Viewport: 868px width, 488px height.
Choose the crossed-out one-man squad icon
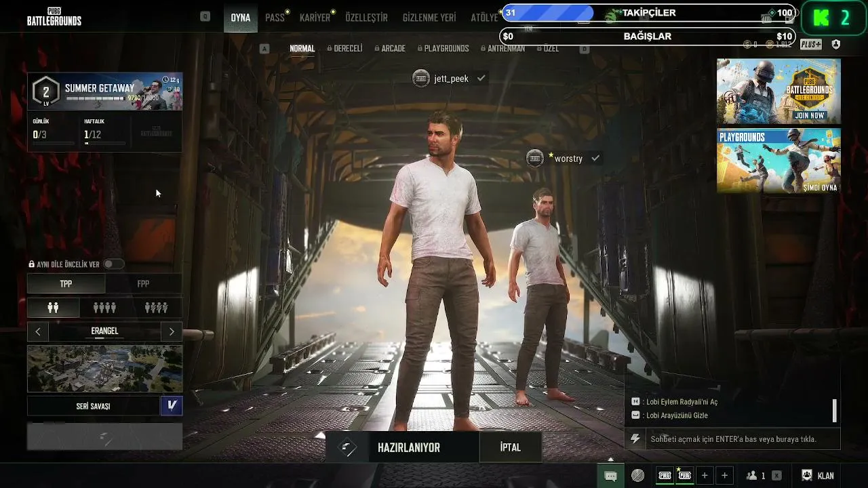point(156,308)
